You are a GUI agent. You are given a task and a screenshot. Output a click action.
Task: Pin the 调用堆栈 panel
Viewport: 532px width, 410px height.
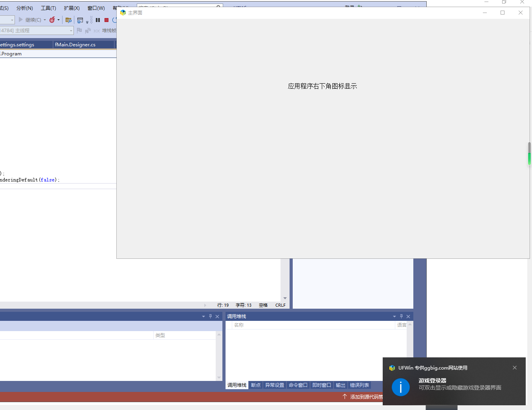tap(401, 317)
